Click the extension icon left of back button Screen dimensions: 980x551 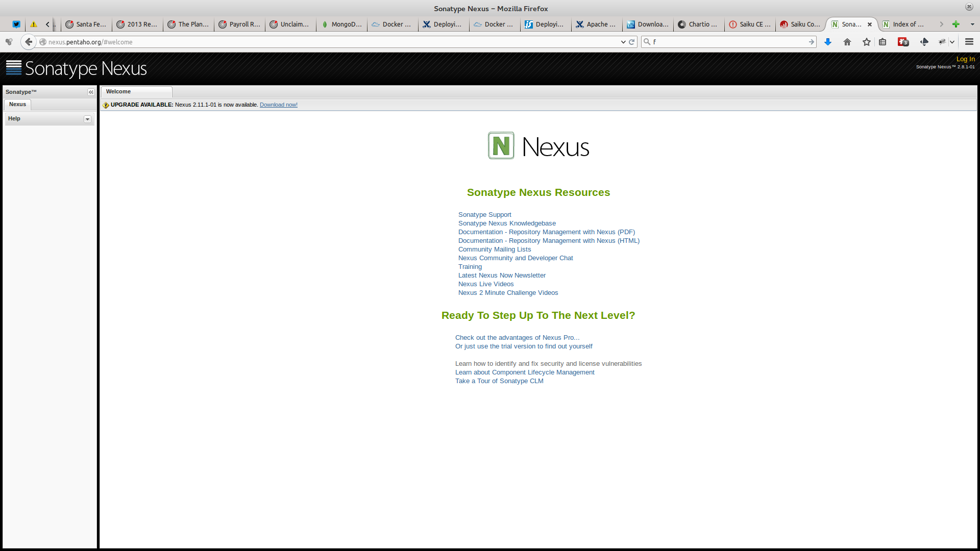(x=9, y=42)
